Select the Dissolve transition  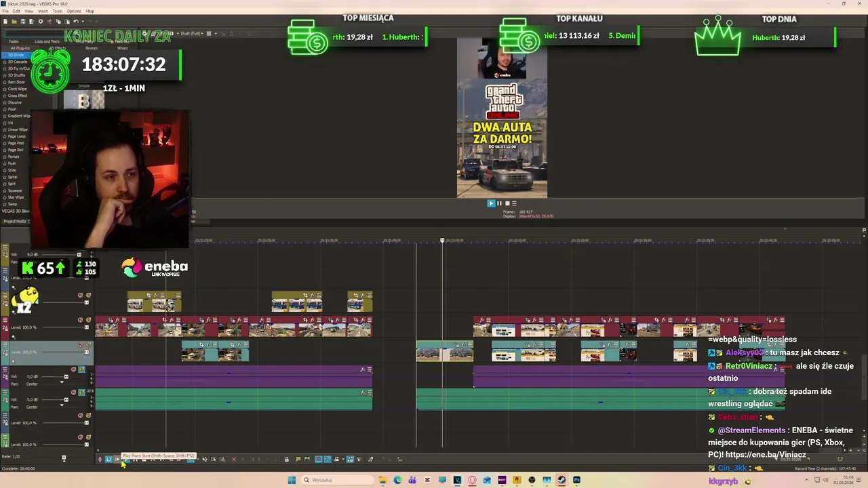[x=14, y=102]
